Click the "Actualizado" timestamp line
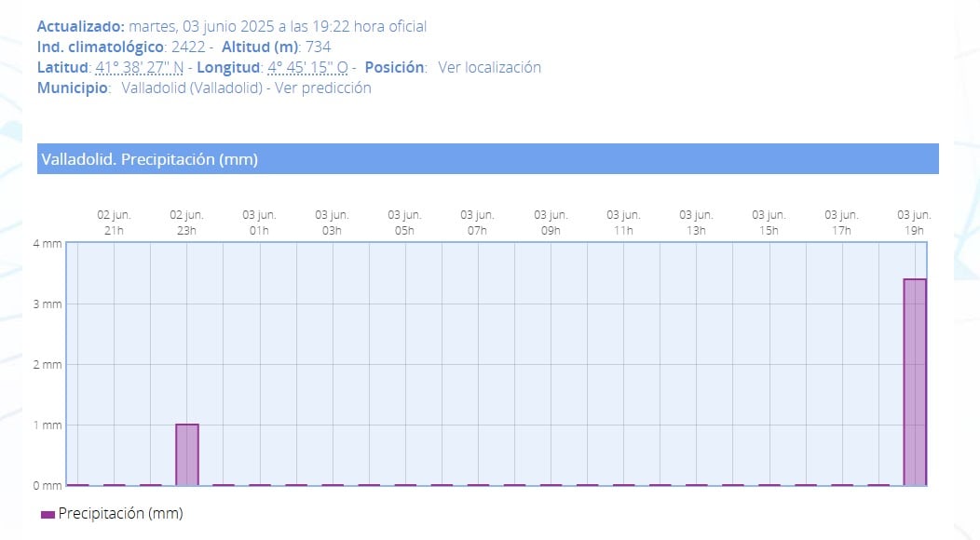Screen dimensions: 980x540 point(232,26)
